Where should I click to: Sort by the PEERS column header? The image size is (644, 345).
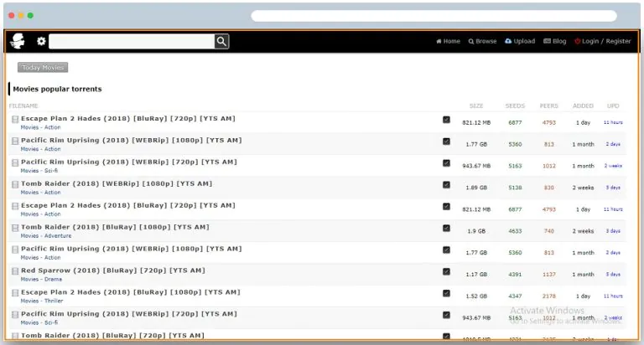[548, 106]
